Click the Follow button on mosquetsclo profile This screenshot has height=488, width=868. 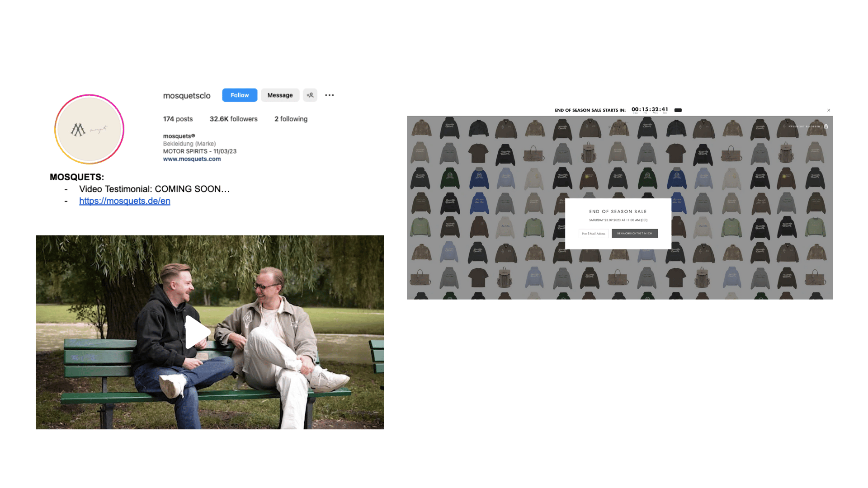click(240, 95)
